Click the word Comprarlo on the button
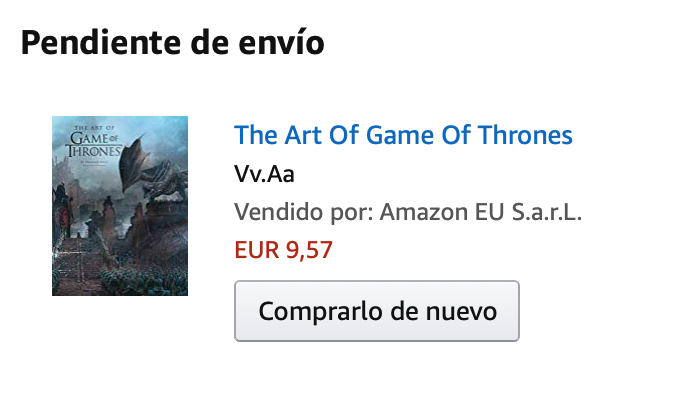The height and width of the screenshot is (418, 674). (x=321, y=312)
